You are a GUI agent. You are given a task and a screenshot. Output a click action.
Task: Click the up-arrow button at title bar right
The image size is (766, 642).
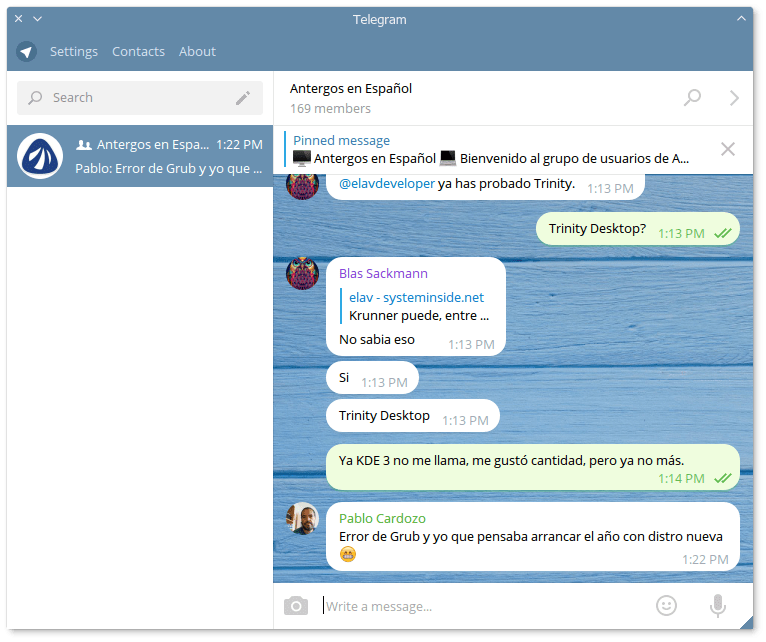click(x=741, y=19)
